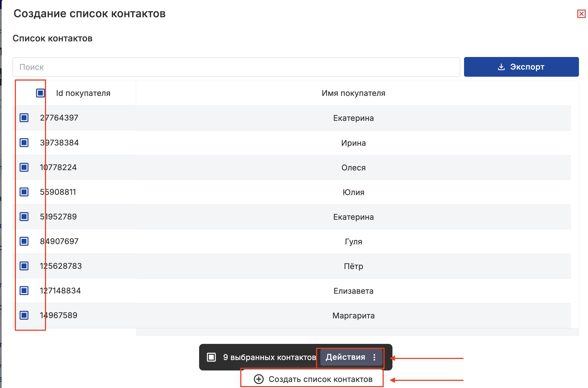Image resolution: width=588 pixels, height=388 pixels.
Task: Click the Id value 39738384
Action: (59, 142)
